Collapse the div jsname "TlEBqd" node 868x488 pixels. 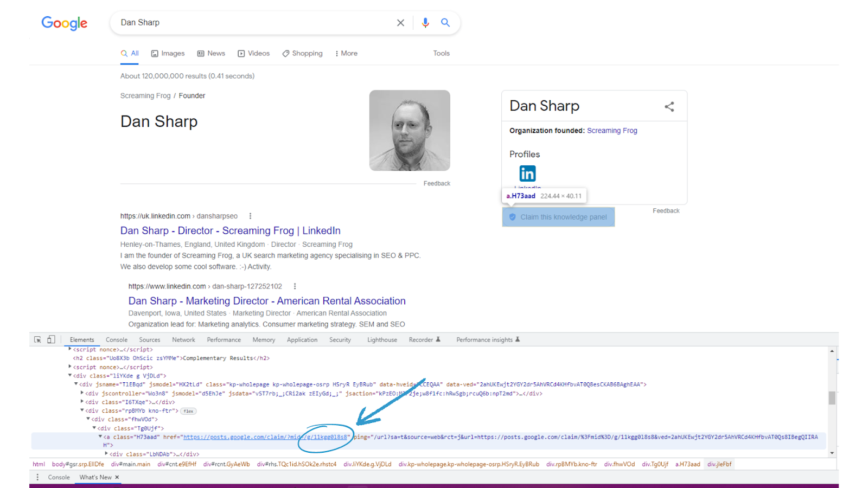click(76, 384)
